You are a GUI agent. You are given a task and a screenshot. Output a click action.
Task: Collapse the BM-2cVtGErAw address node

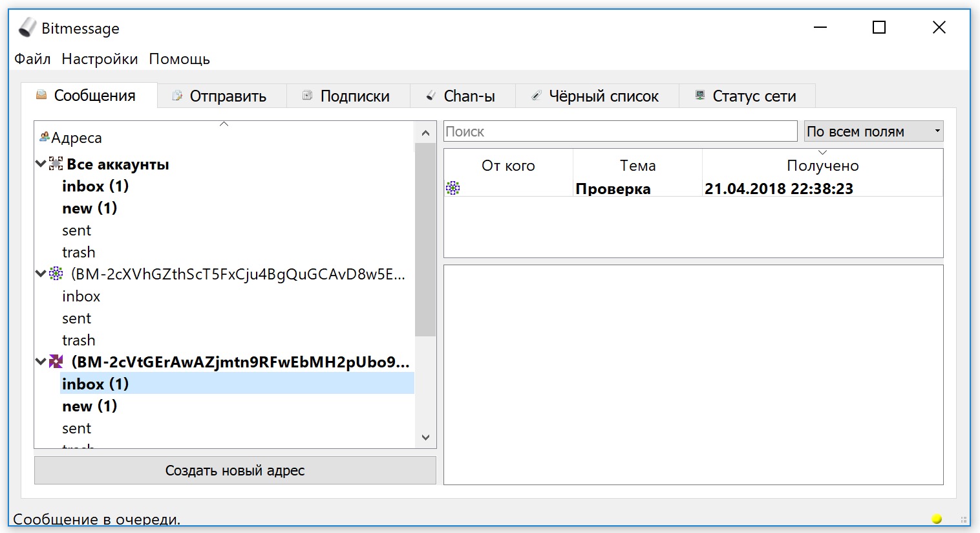pos(41,362)
